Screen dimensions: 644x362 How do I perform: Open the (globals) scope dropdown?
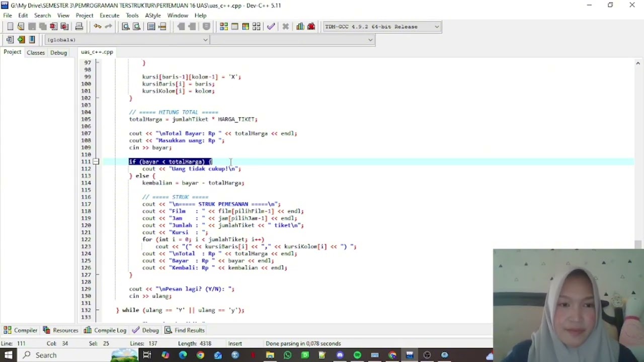pyautogui.click(x=127, y=40)
